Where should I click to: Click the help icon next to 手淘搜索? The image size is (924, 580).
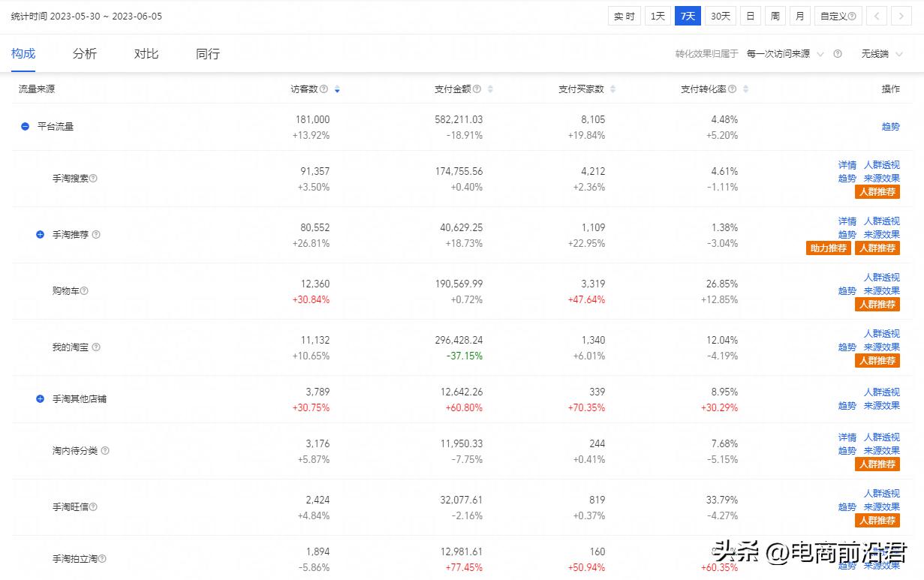(x=92, y=178)
